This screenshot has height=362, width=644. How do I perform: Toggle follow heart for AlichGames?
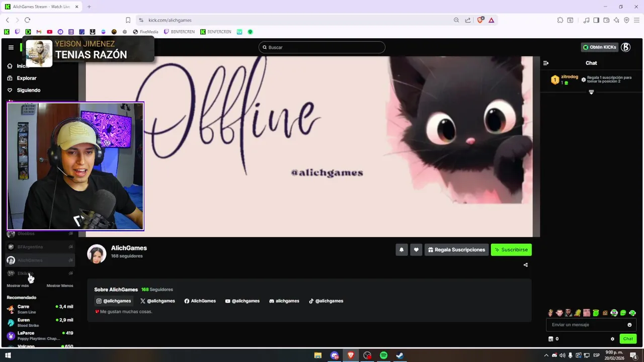tap(416, 250)
